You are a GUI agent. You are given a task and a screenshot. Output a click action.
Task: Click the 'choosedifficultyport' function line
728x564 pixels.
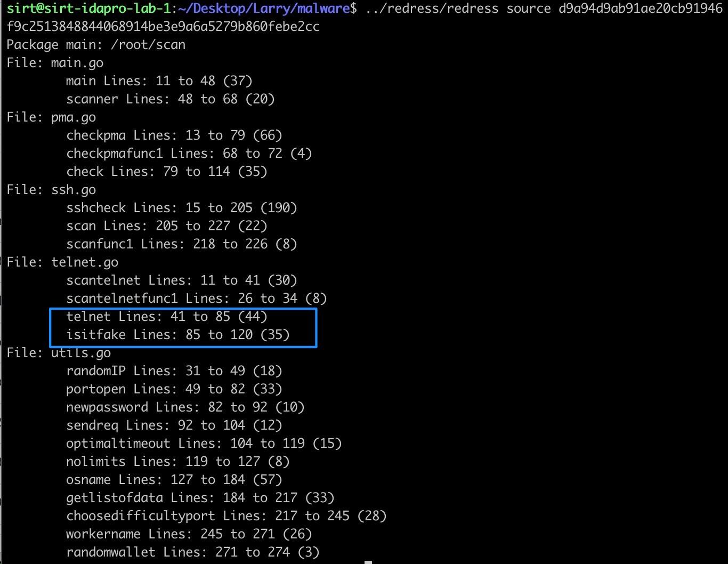[x=226, y=516]
